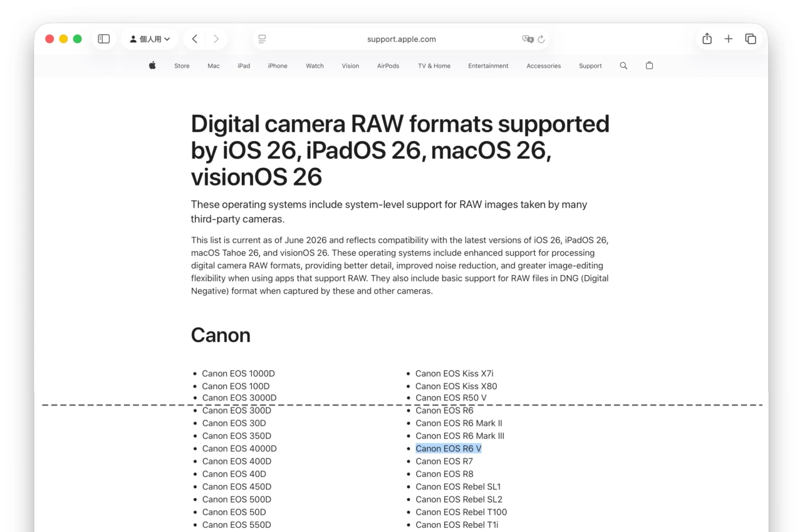Add a new tab
The width and height of the screenshot is (802, 532).
pos(728,39)
